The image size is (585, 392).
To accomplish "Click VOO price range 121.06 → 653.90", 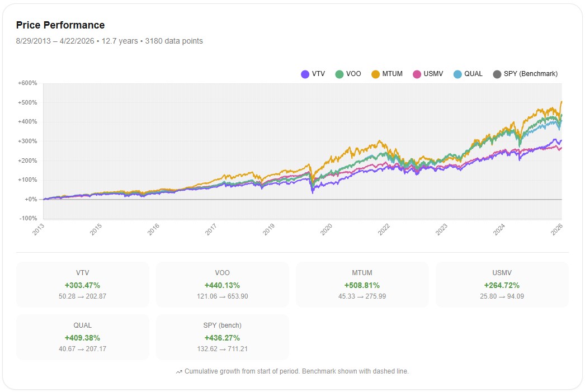I will 223,296.
